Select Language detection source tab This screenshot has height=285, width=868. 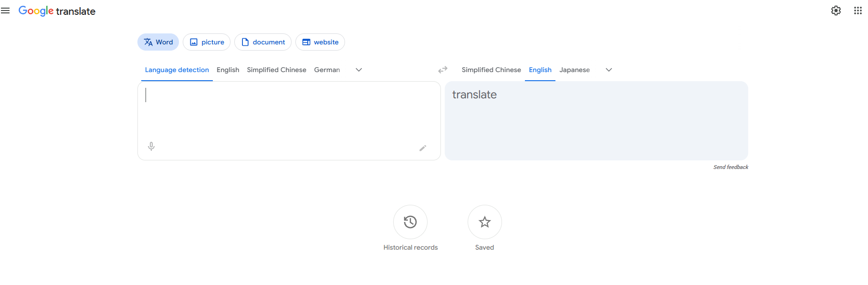(x=177, y=70)
